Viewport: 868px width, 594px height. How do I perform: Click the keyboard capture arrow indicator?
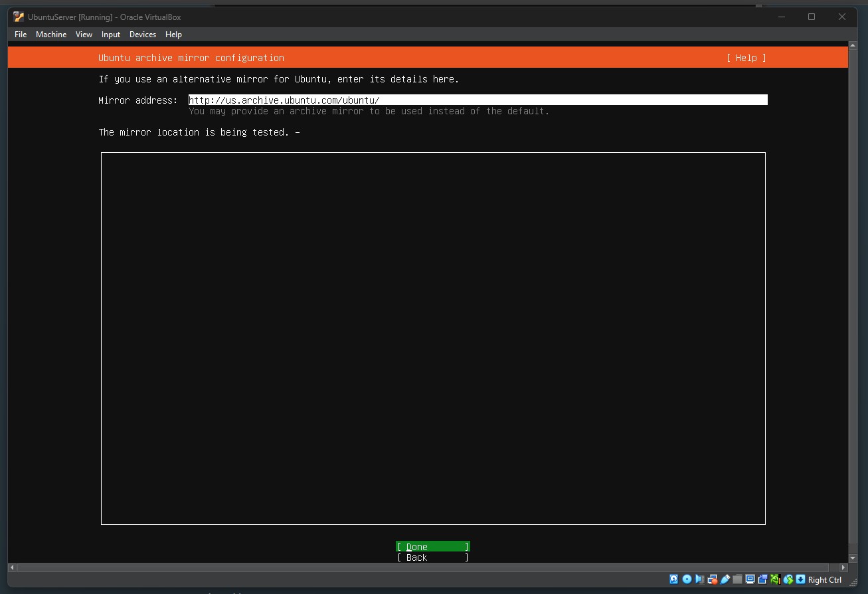click(x=800, y=579)
